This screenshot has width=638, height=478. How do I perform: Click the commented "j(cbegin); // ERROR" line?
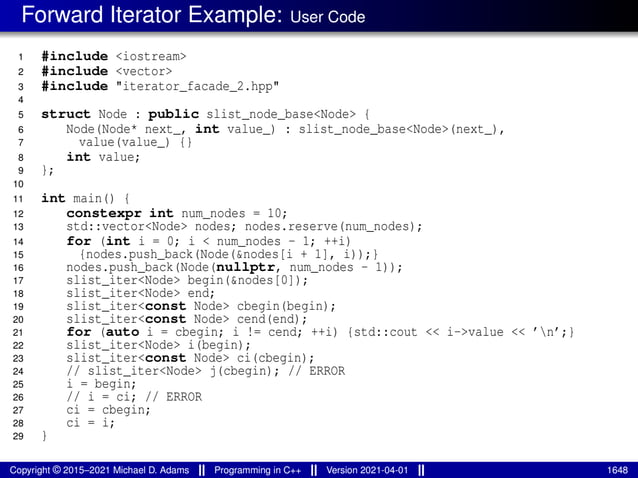tap(206, 371)
